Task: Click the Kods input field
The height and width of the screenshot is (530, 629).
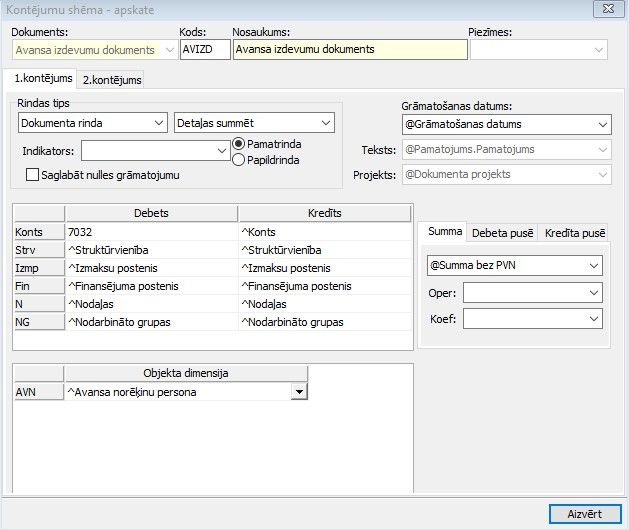Action: pos(204,49)
